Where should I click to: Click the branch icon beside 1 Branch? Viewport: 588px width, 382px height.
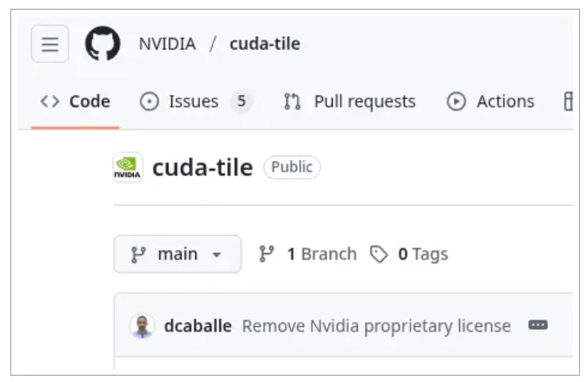(267, 254)
